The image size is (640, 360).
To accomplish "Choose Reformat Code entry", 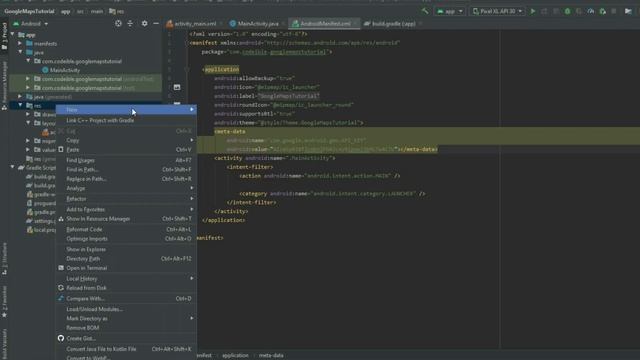I will pyautogui.click(x=126, y=229).
